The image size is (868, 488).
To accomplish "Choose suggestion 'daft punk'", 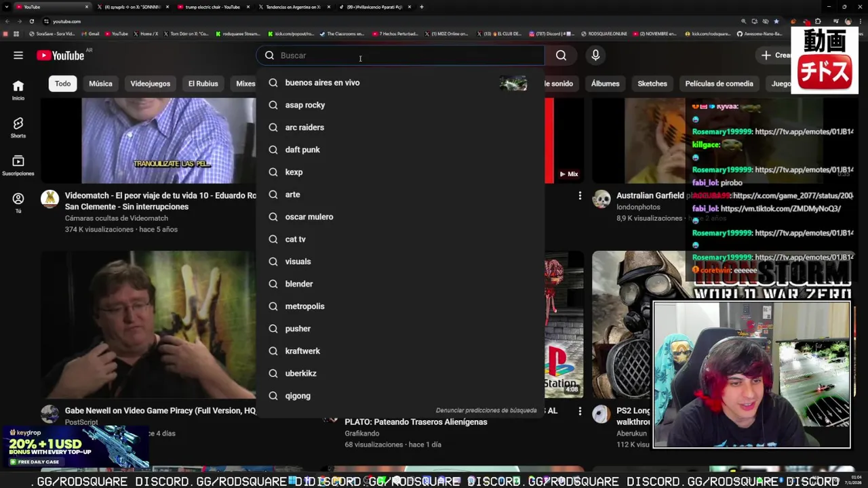I will (x=400, y=150).
